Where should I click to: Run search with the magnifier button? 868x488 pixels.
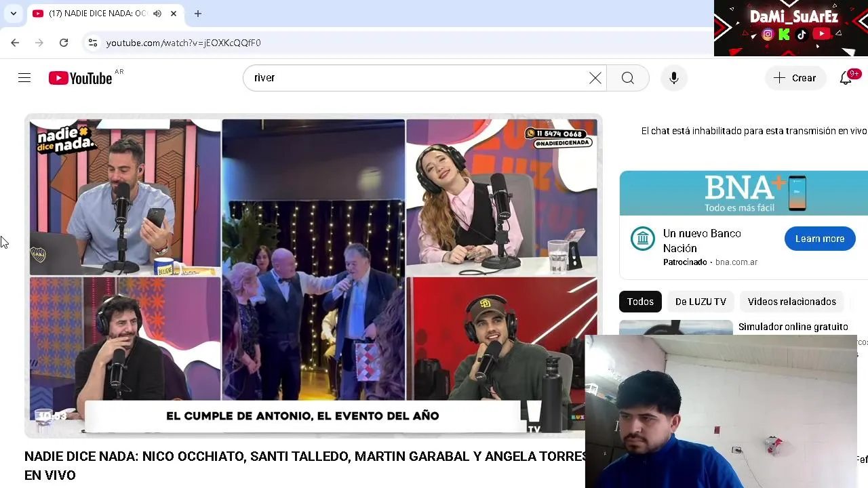click(x=628, y=78)
